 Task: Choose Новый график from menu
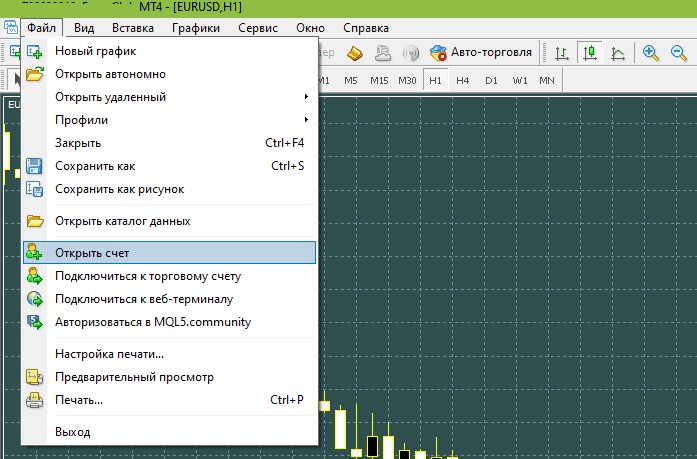(x=169, y=51)
